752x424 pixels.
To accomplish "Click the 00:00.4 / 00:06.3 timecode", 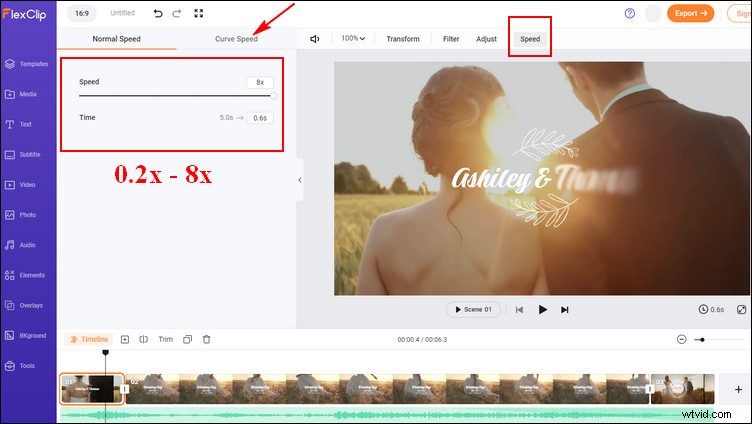I will (x=422, y=339).
